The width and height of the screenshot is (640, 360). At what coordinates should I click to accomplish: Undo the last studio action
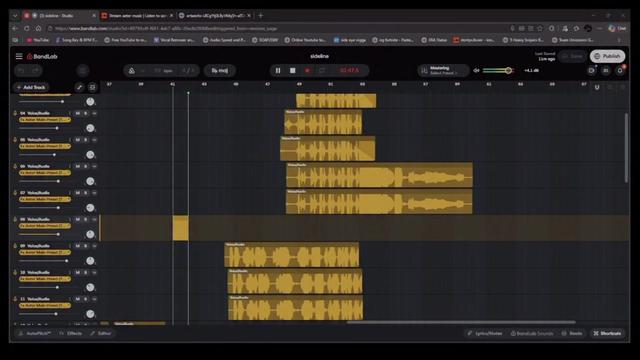(x=22, y=71)
